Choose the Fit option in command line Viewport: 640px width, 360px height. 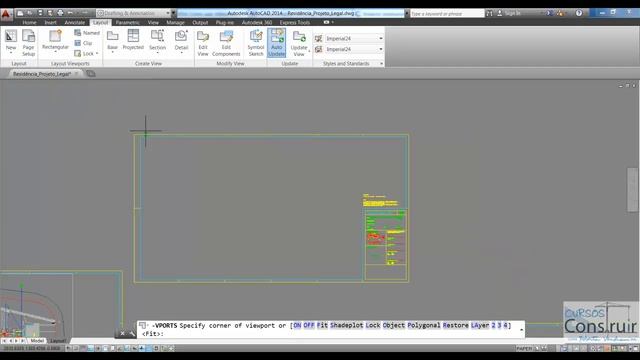coord(322,325)
